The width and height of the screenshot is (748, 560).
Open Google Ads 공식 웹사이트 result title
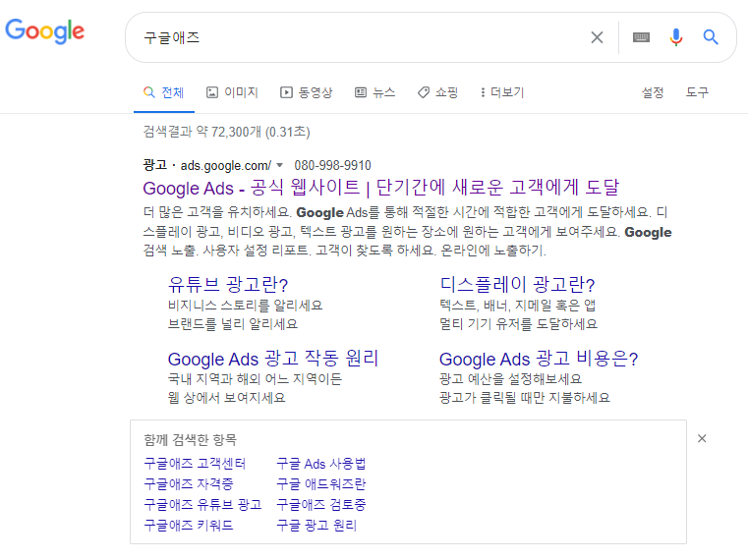(380, 188)
